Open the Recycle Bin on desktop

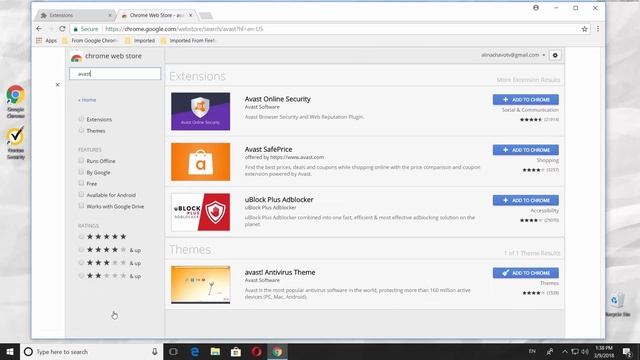tap(618, 304)
